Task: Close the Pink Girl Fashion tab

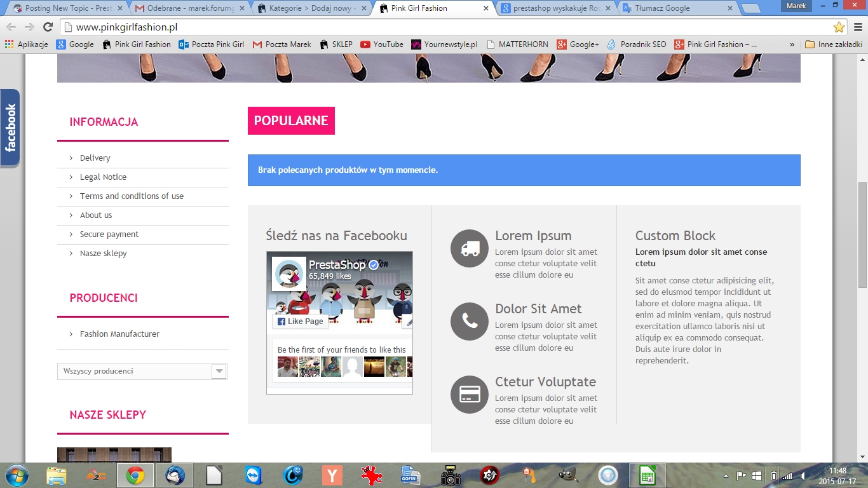Action: pos(486,8)
